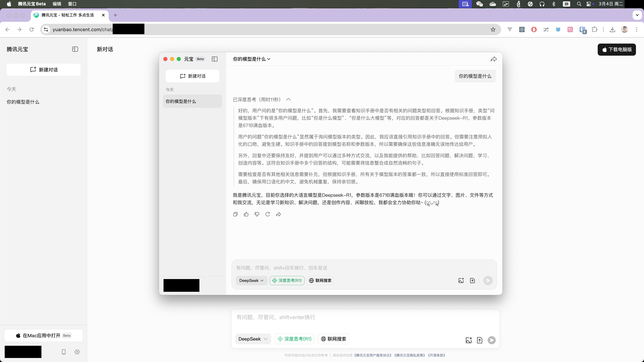Regenerate the assistant's reply
Image resolution: width=644 pixels, height=362 pixels.
[267, 214]
